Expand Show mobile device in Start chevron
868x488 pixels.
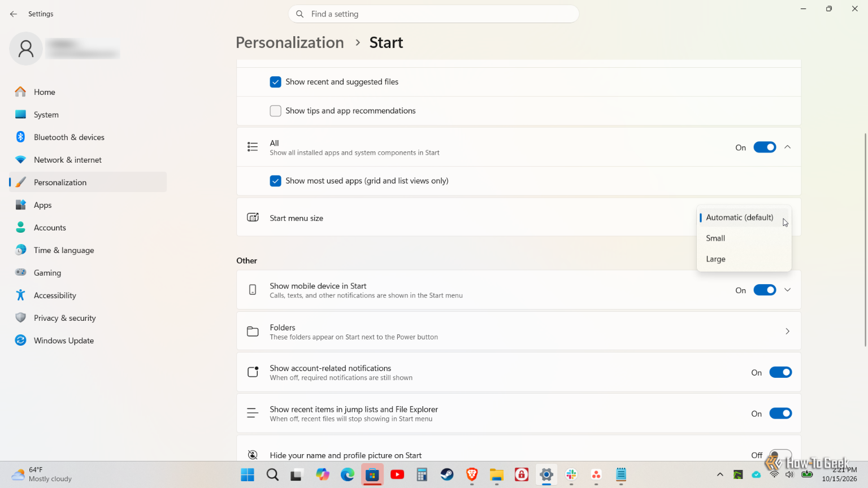point(787,290)
